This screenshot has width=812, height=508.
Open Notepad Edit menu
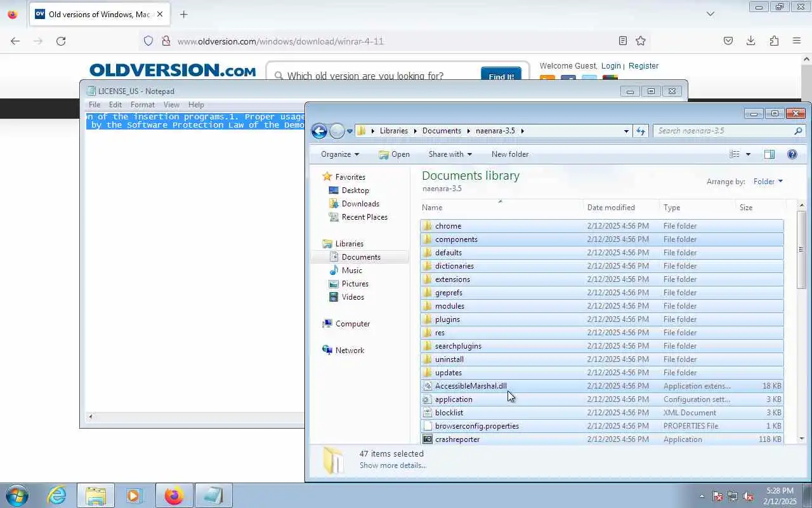[x=115, y=105]
